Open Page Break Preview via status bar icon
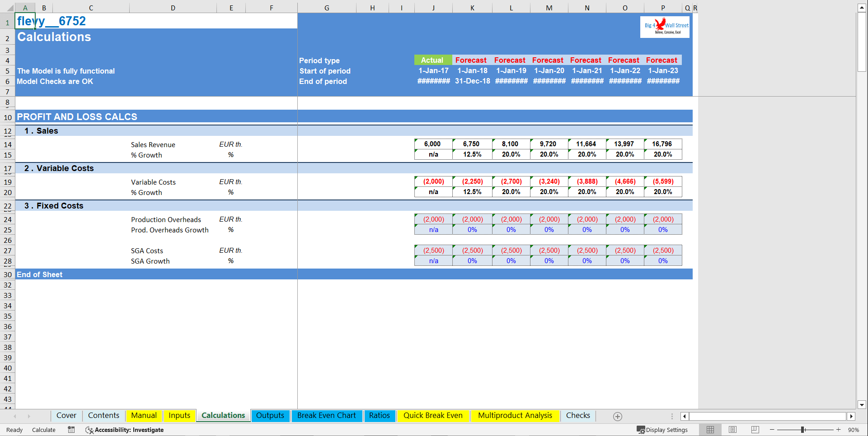868x436 pixels. pyautogui.click(x=755, y=430)
